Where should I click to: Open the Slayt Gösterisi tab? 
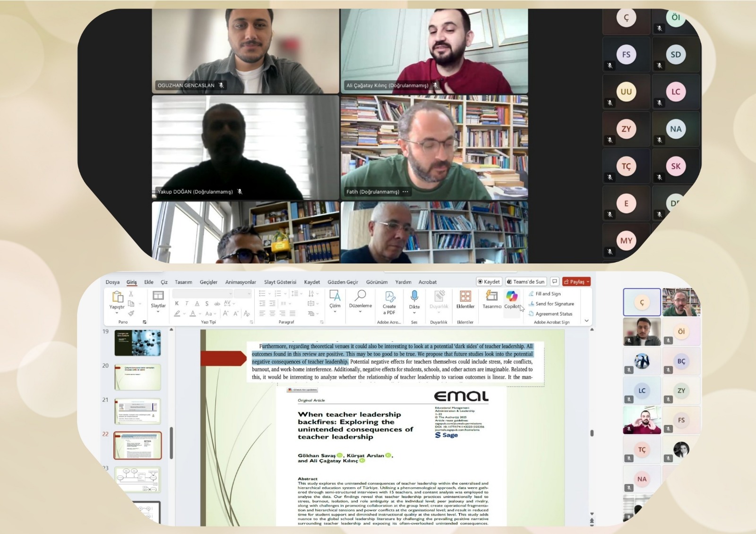(280, 282)
